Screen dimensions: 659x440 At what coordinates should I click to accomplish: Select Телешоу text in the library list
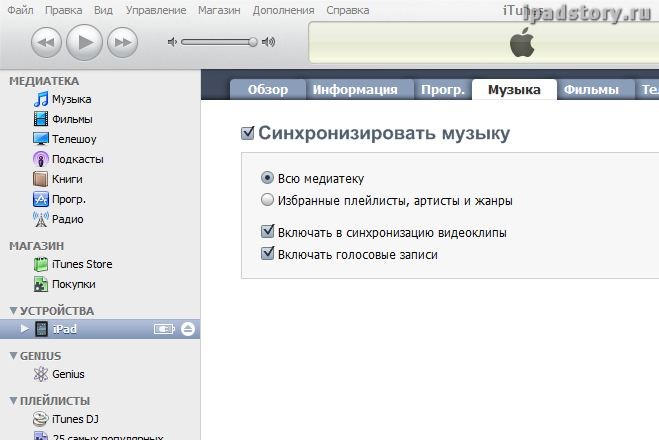click(x=74, y=139)
